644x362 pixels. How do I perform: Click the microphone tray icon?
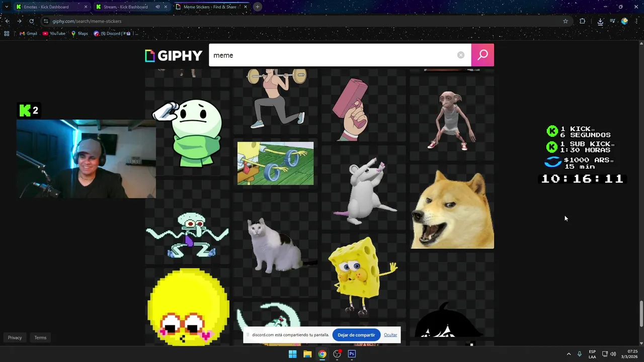[x=580, y=354]
